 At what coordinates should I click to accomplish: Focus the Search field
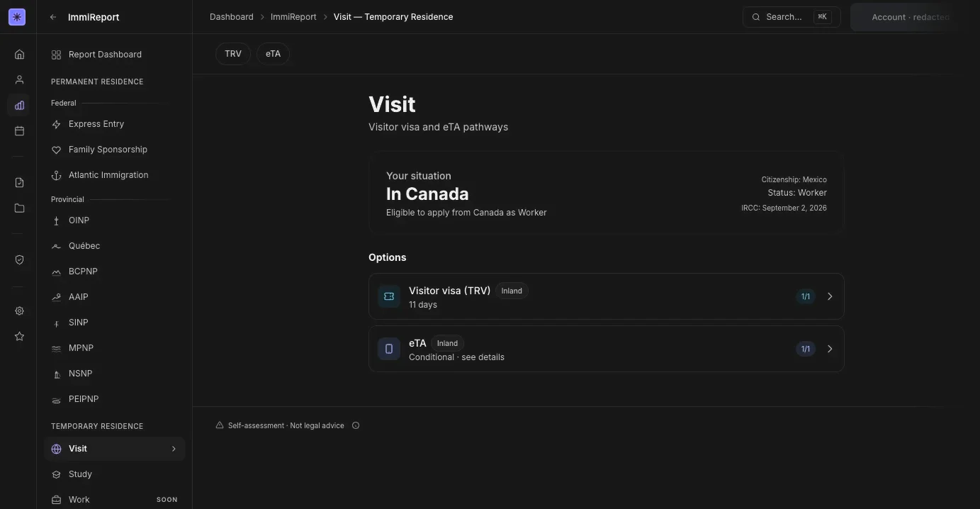coord(792,17)
